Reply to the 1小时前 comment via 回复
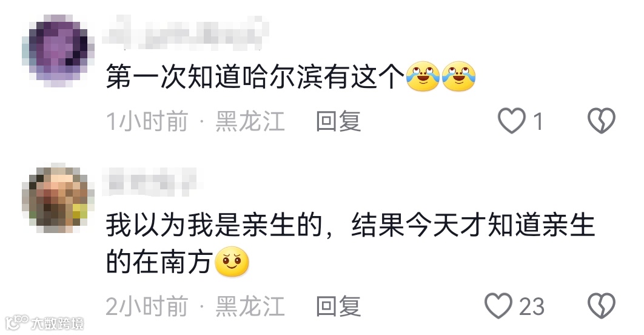The width and height of the screenshot is (644, 335). click(338, 121)
